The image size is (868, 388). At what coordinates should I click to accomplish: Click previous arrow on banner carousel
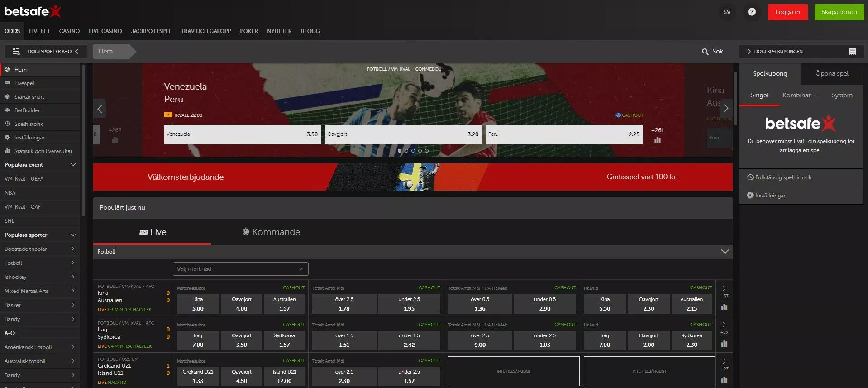click(x=100, y=109)
